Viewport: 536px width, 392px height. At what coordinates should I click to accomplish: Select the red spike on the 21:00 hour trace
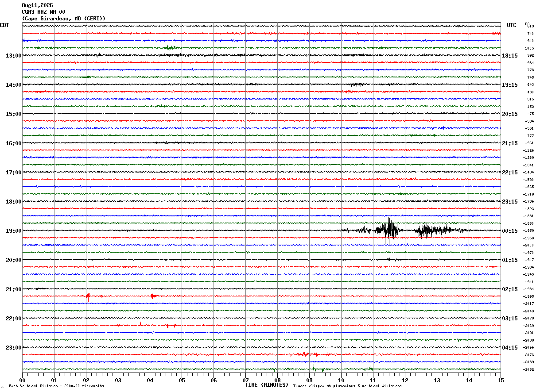[x=88, y=296]
